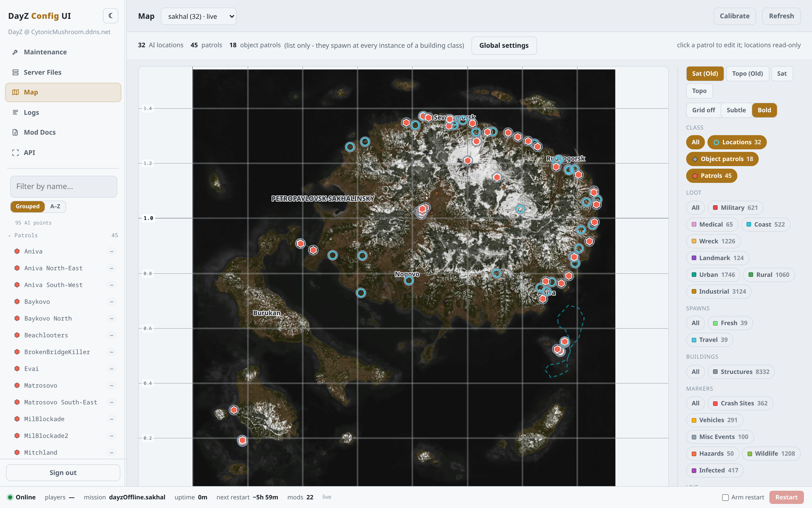Image resolution: width=812 pixels, height=508 pixels.
Task: Click the minus icon on Baykovo row
Action: pyautogui.click(x=111, y=302)
